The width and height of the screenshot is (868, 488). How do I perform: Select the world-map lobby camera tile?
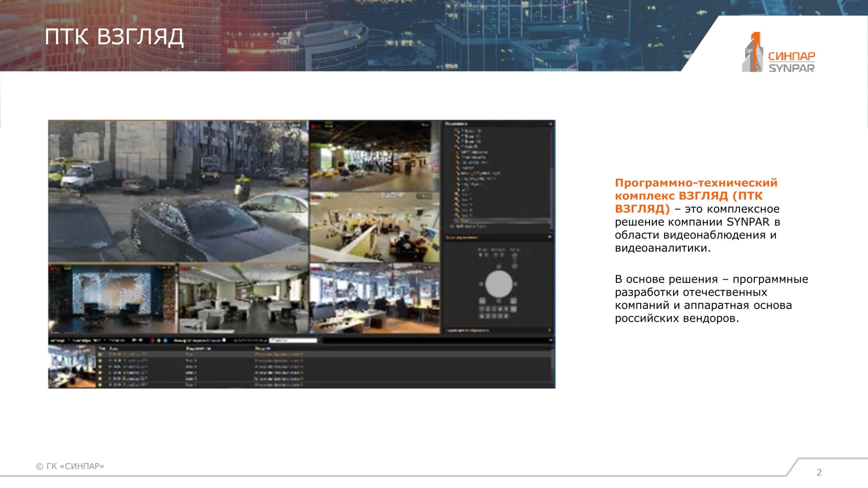coord(113,298)
